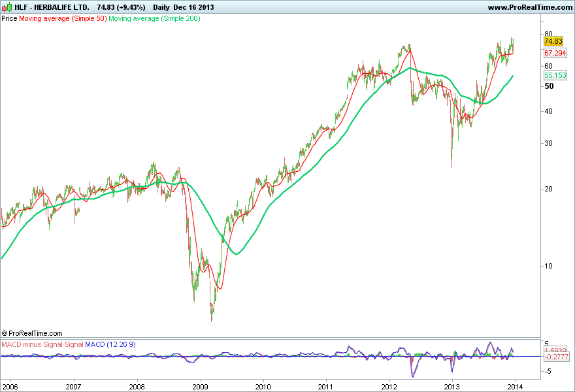This screenshot has height=392, width=575.
Task: Click the -5 MACD axis label
Action: click(x=547, y=372)
